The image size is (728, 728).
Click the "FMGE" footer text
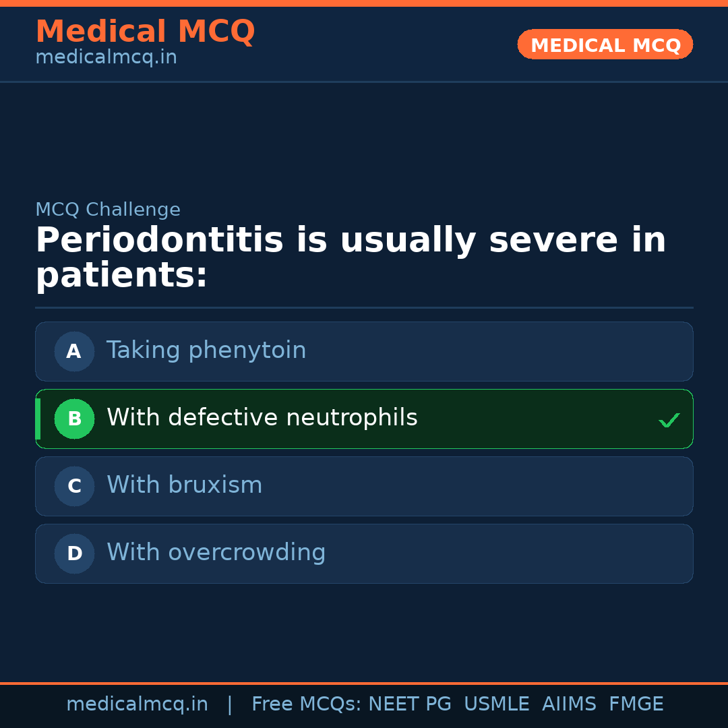[x=636, y=704]
